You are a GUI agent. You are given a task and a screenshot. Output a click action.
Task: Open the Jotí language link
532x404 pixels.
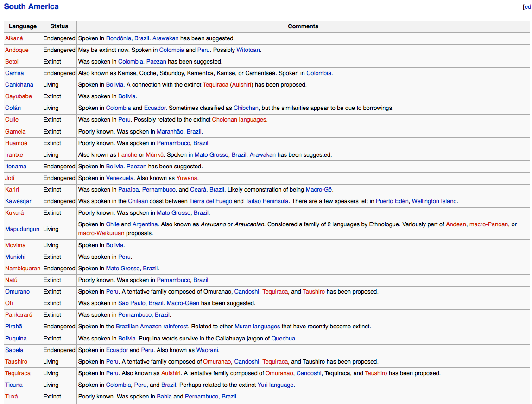9,178
